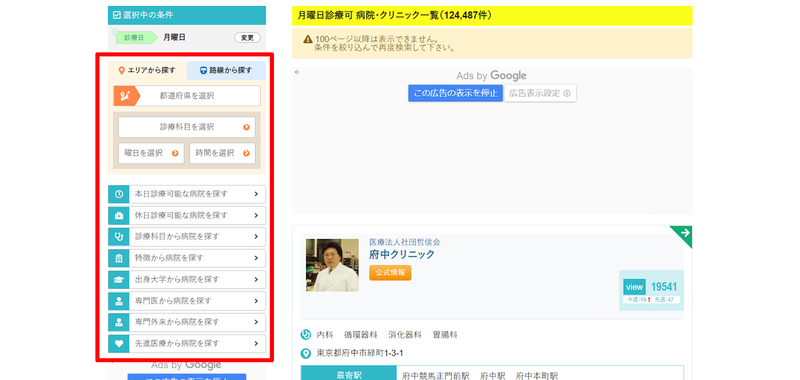Click the doctor photo thumbnail of 府中クリニック
Viewport: 800px width, 380px height.
click(x=332, y=265)
